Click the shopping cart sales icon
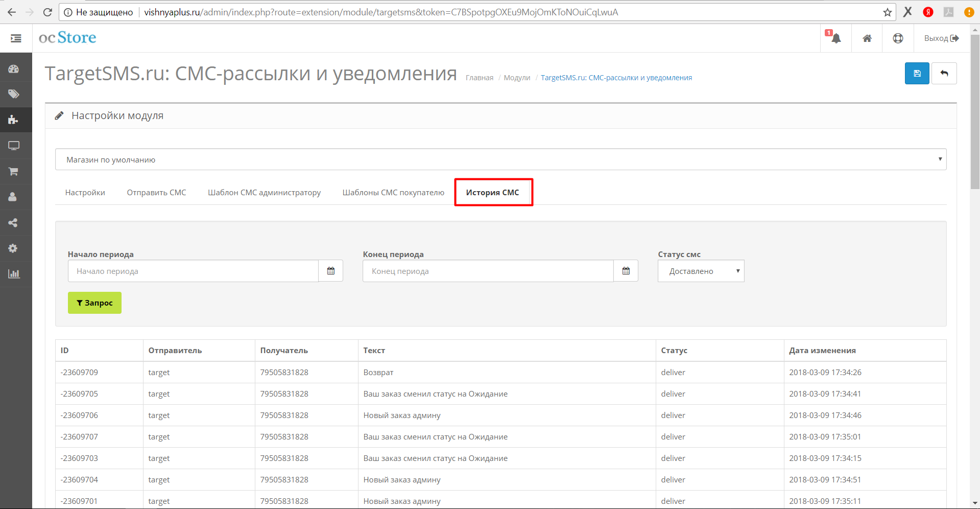Viewport: 980px width, 509px height. pos(14,172)
